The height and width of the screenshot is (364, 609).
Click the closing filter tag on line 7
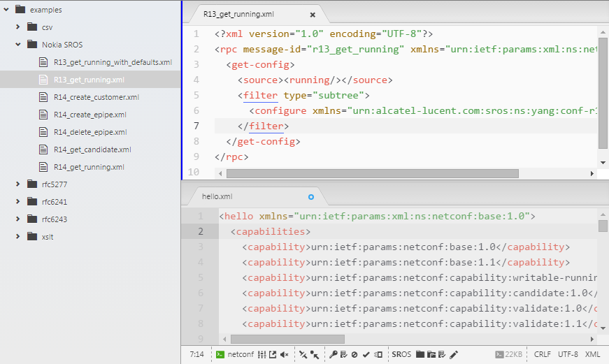pos(264,126)
